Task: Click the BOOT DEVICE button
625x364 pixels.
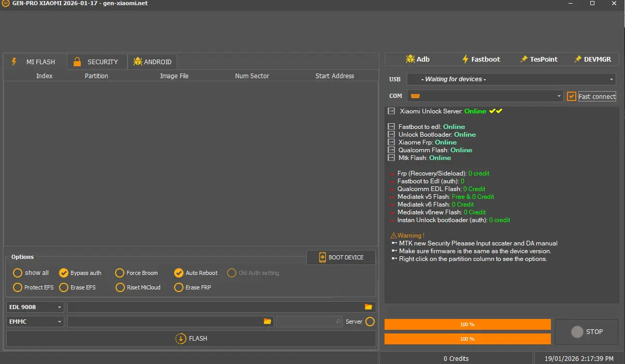Action: [x=341, y=257]
